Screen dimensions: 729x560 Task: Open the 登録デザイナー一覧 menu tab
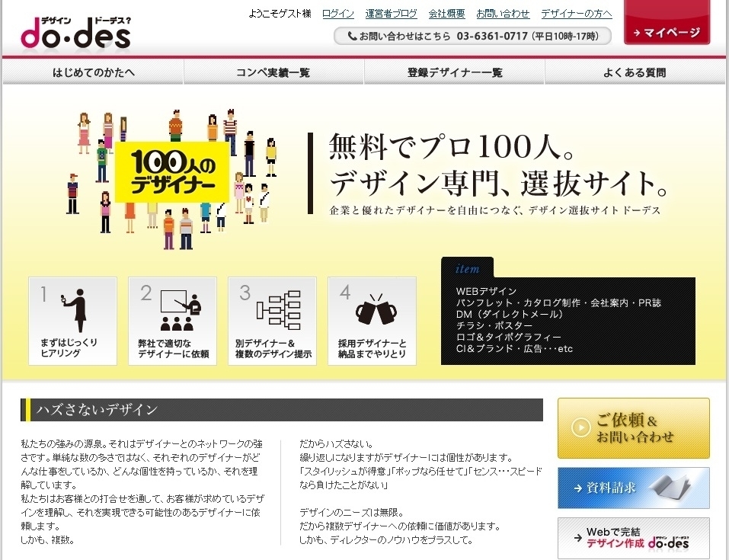coord(454,72)
